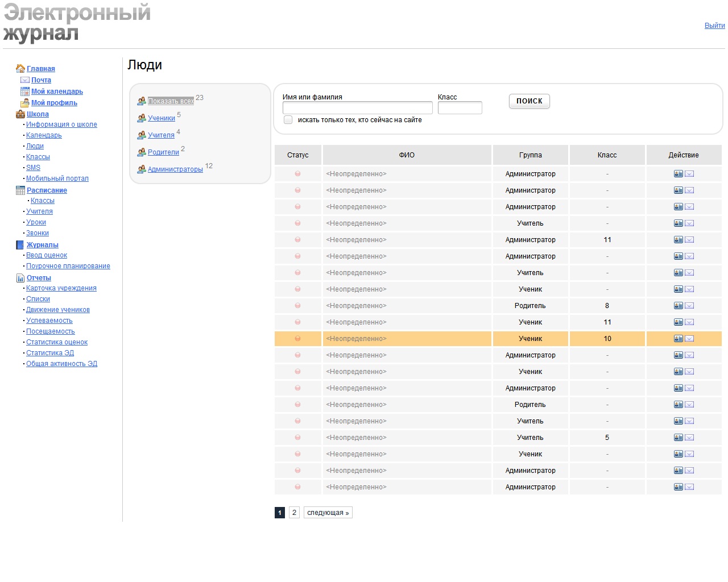Screen dimensions: 728x582
Task: Open the Почта envelope icon in sidebar
Action: 25,80
